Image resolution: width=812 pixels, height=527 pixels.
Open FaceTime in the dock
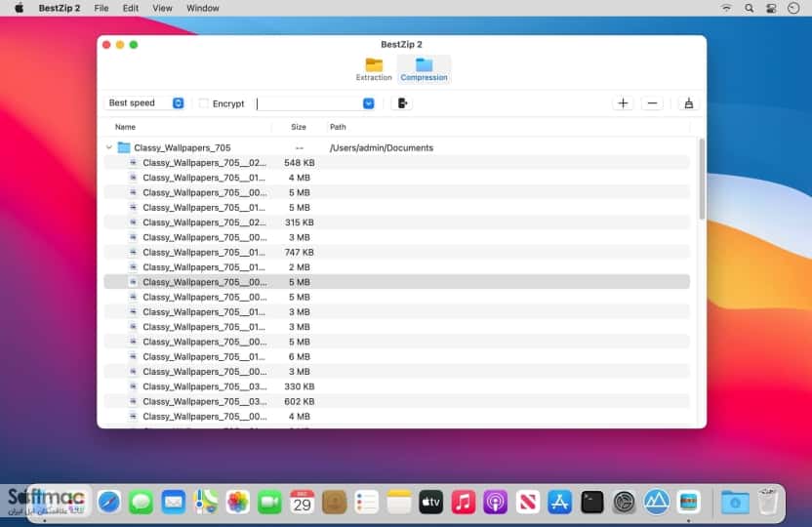269,502
